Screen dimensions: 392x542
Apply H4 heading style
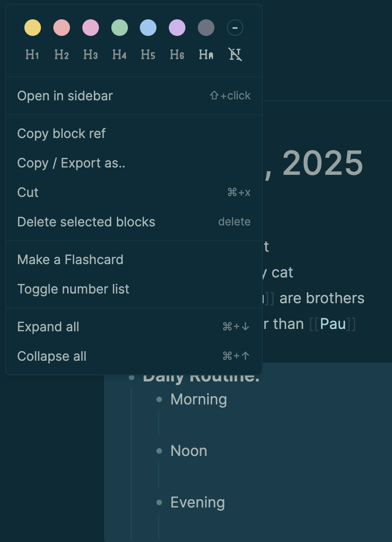pyautogui.click(x=119, y=55)
